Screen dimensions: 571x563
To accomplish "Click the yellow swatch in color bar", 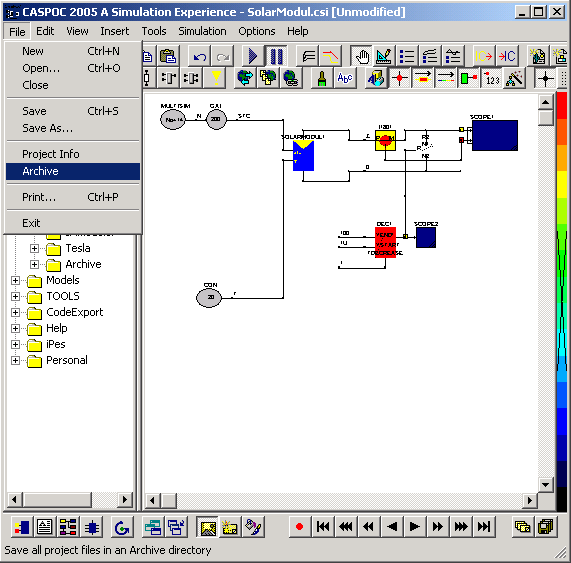I will click(562, 184).
